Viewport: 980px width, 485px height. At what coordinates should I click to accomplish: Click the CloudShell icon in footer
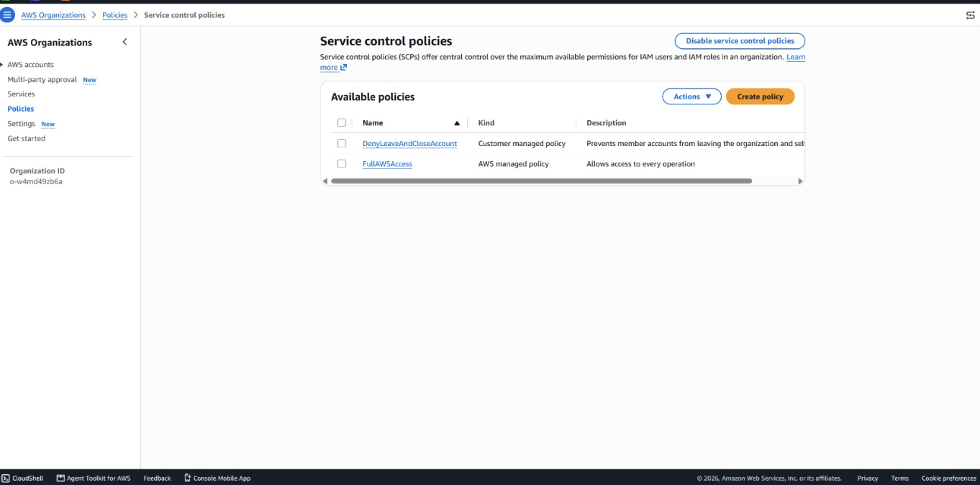6,478
